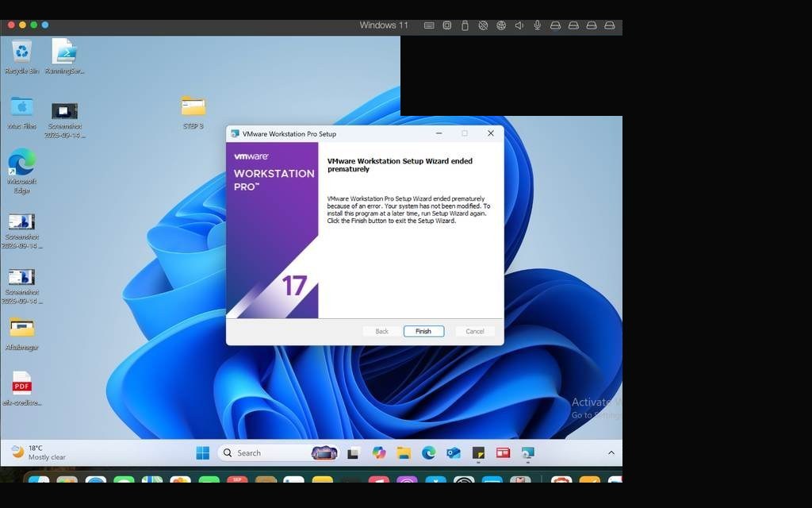The height and width of the screenshot is (508, 812).
Task: Close the VMware Workstation Pro Setup dialog
Action: click(x=490, y=133)
